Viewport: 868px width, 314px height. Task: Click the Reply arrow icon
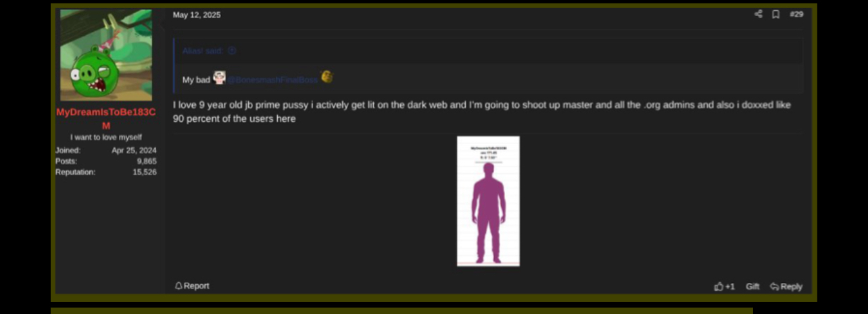coord(775,287)
